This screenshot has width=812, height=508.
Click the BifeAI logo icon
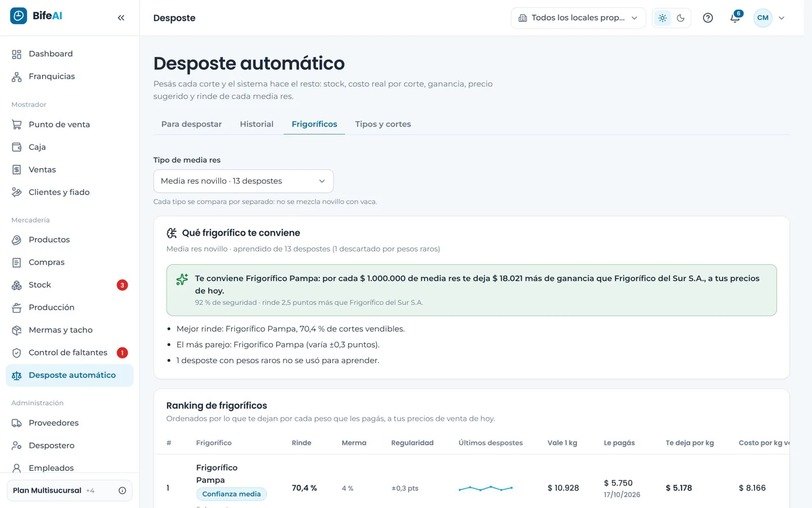click(19, 16)
